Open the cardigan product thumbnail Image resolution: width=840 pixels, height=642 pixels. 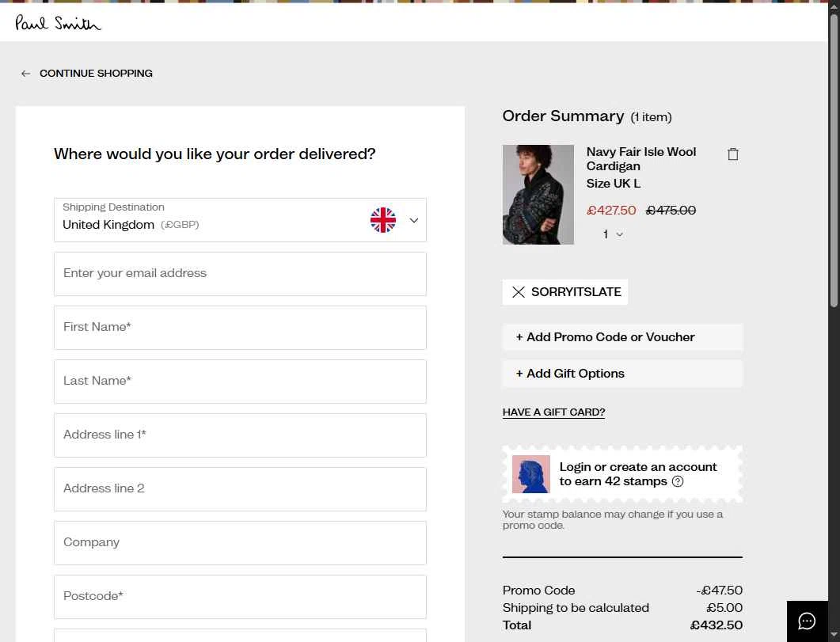[538, 195]
